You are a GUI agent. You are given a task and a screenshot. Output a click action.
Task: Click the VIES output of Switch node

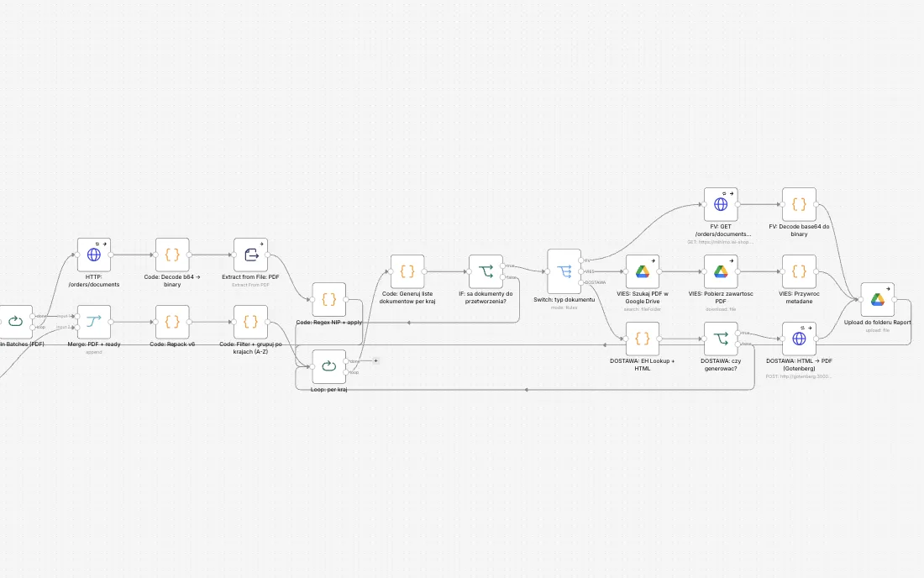pos(581,271)
